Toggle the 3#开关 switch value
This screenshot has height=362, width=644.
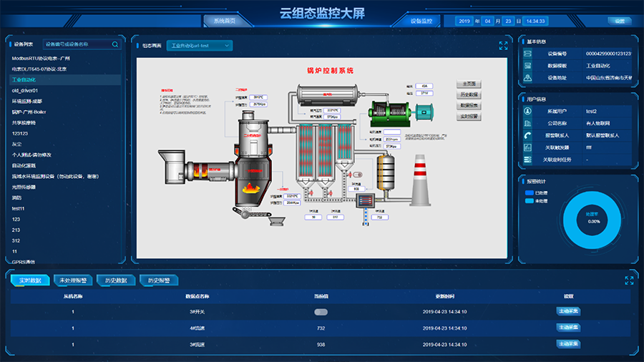321,312
